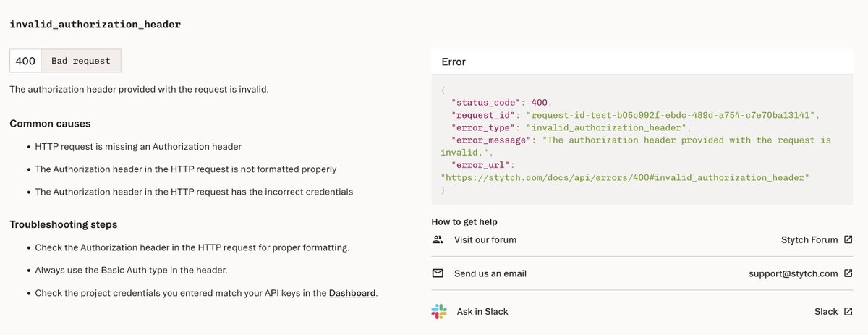Open the Stytch Forum link
The height and width of the screenshot is (335, 868).
coord(809,239)
